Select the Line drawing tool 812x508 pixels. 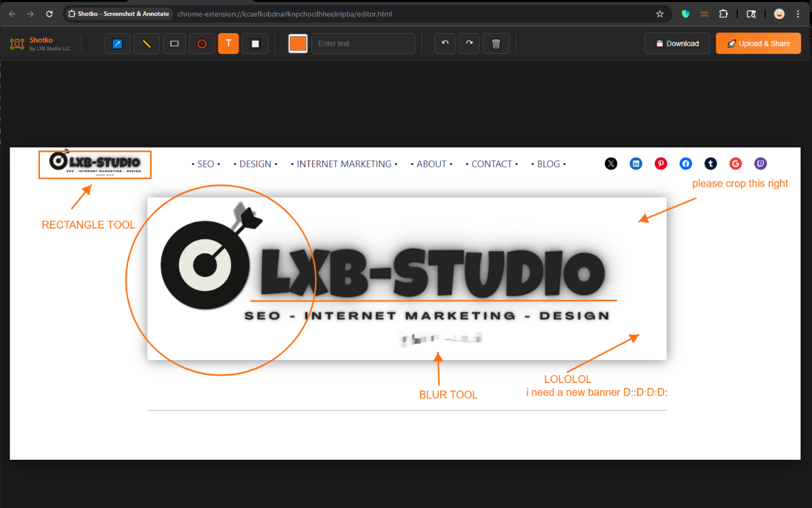147,44
